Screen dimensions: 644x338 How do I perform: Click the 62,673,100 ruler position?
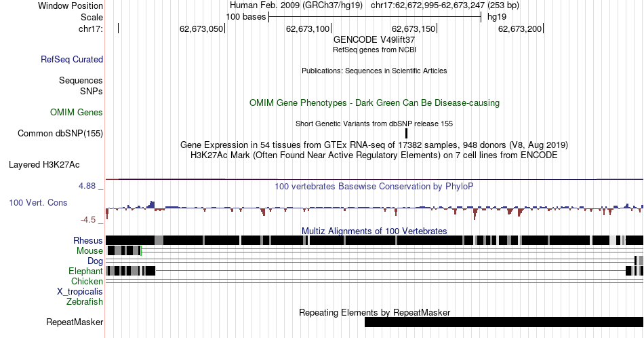coord(308,29)
